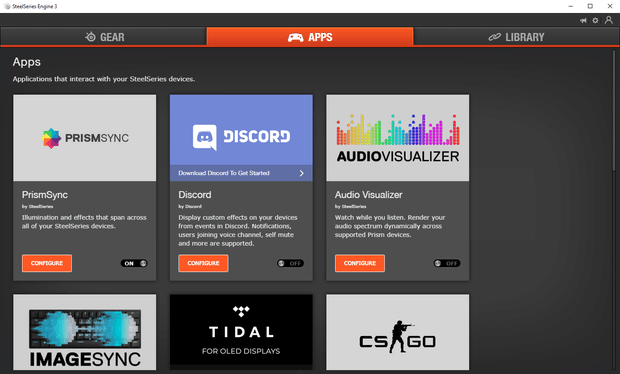Open the announcements megaphone icon
The height and width of the screenshot is (374, 620).
tap(583, 21)
